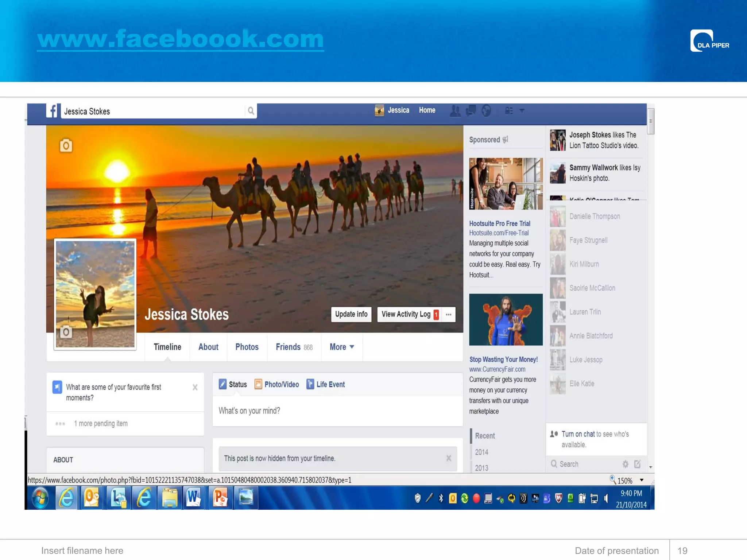The height and width of the screenshot is (560, 747).
Task: Click the Windows Start button
Action: pyautogui.click(x=40, y=498)
